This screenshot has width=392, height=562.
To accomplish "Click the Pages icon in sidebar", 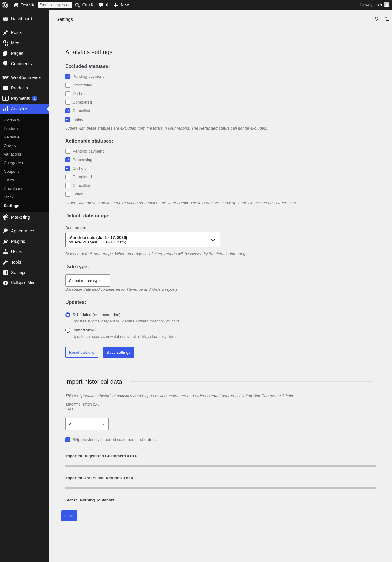I will tap(6, 53).
